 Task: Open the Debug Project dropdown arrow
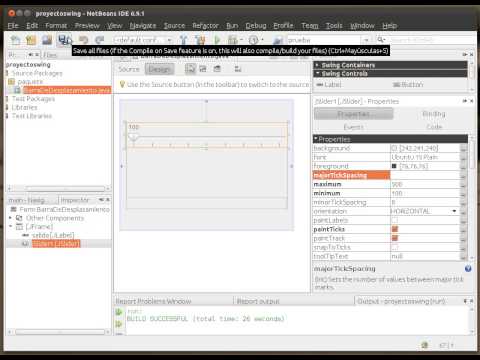[x=241, y=40]
